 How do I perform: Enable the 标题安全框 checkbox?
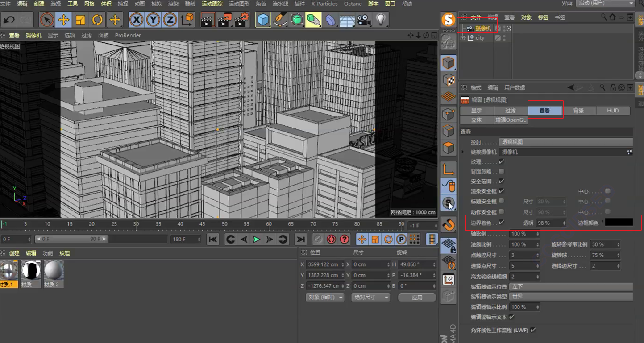click(x=501, y=201)
